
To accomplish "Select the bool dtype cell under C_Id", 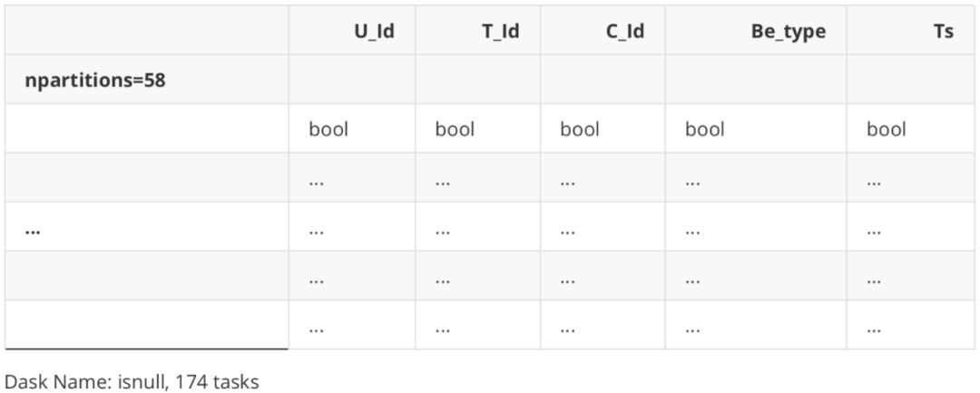I will [580, 130].
